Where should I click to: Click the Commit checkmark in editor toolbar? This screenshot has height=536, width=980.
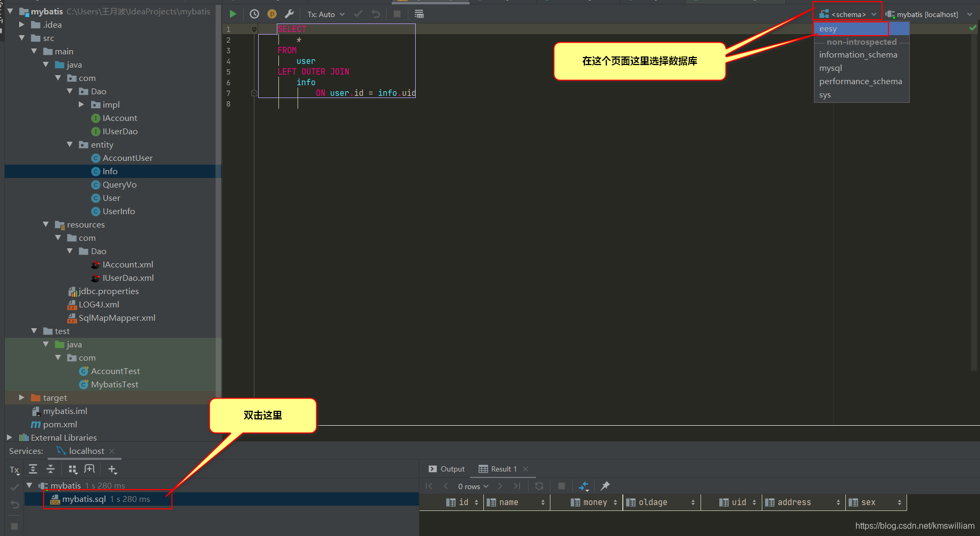pos(358,14)
